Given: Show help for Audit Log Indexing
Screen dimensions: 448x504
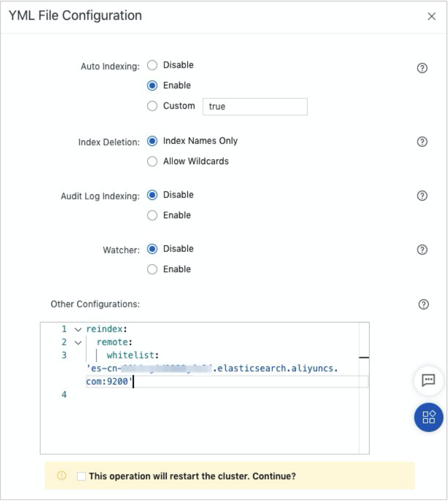Looking at the screenshot, I should click(422, 196).
